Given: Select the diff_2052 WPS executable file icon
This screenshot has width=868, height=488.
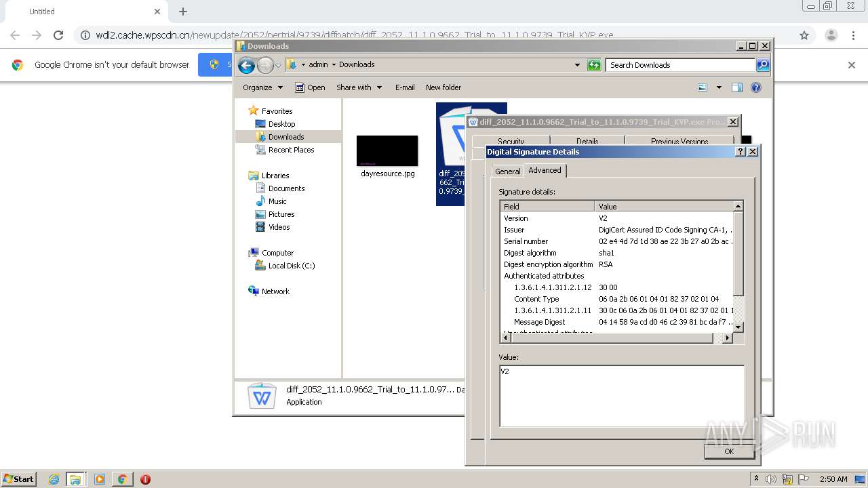Looking at the screenshot, I should point(452,139).
